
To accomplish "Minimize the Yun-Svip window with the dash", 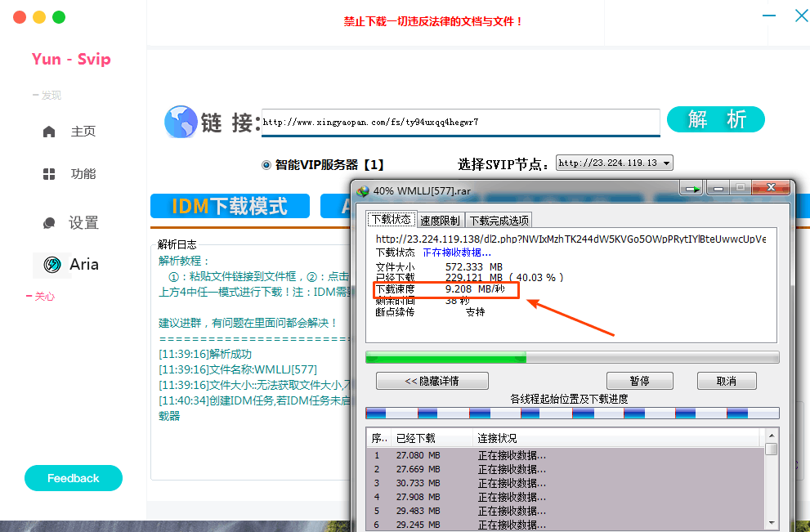I will pos(769,16).
